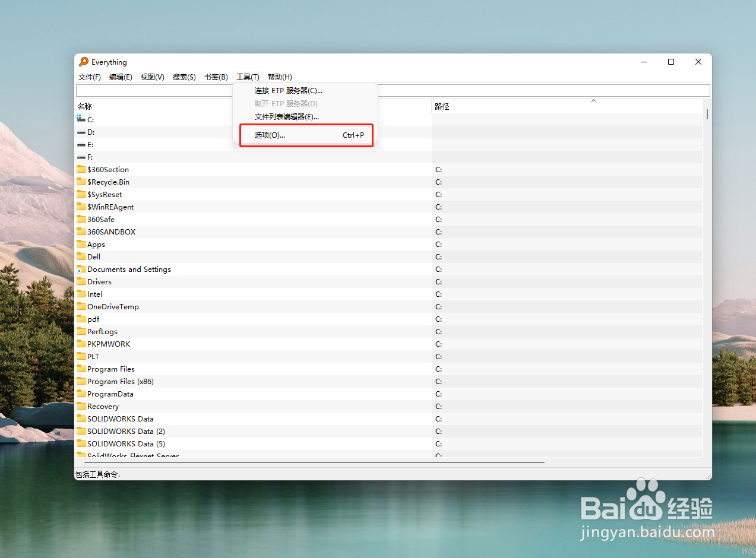The image size is (756, 558).
Task: Select the Apps folder icon
Action: 81,244
